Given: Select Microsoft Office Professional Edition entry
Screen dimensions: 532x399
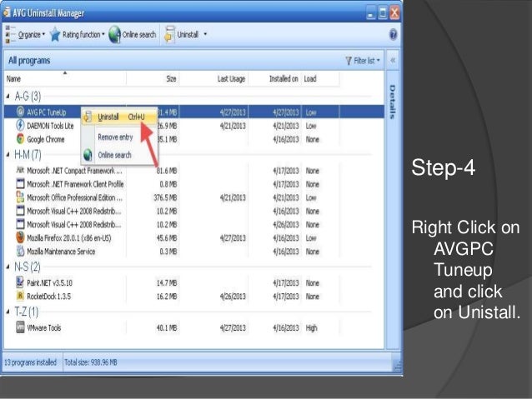Looking at the screenshot, I should pos(75,197).
